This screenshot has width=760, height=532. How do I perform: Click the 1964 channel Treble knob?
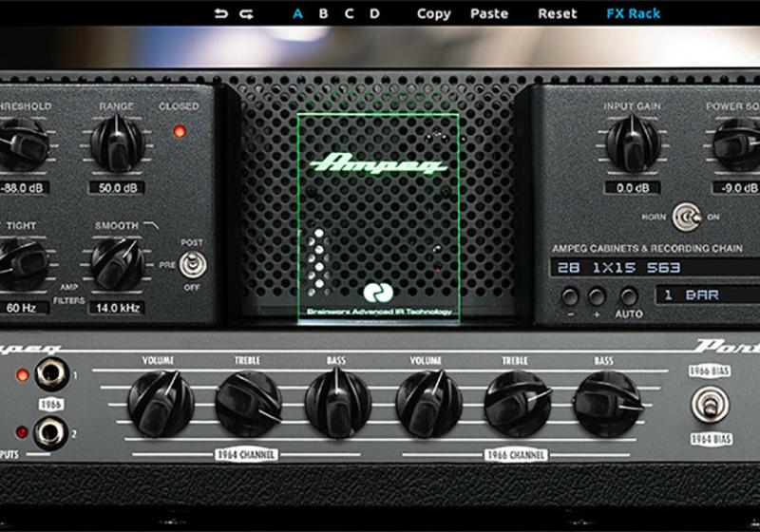tap(249, 404)
